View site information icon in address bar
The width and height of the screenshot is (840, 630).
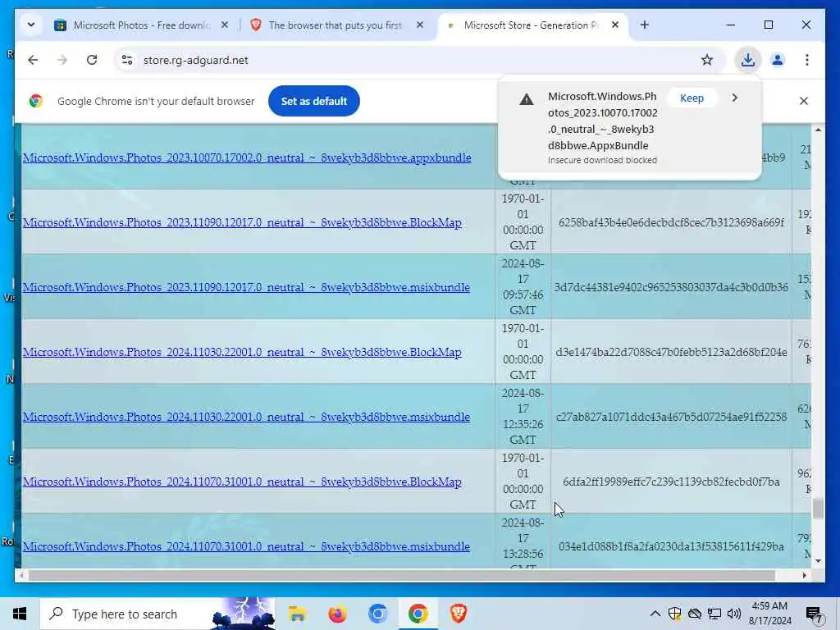pos(127,60)
